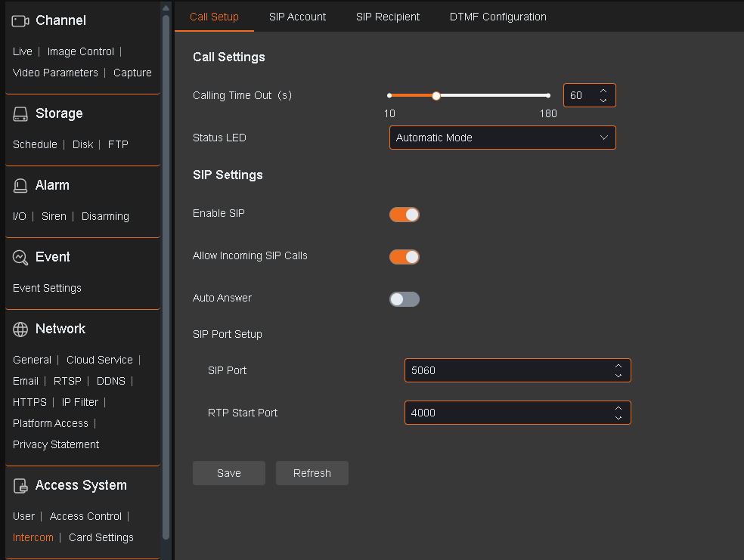The image size is (744, 560).
Task: Open Image Control settings
Action: (x=81, y=51)
